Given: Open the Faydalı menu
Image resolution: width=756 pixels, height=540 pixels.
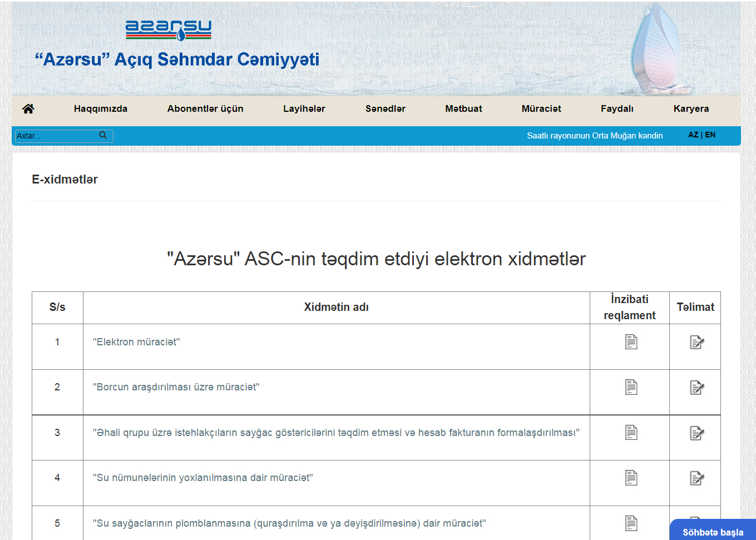Looking at the screenshot, I should pos(617,108).
